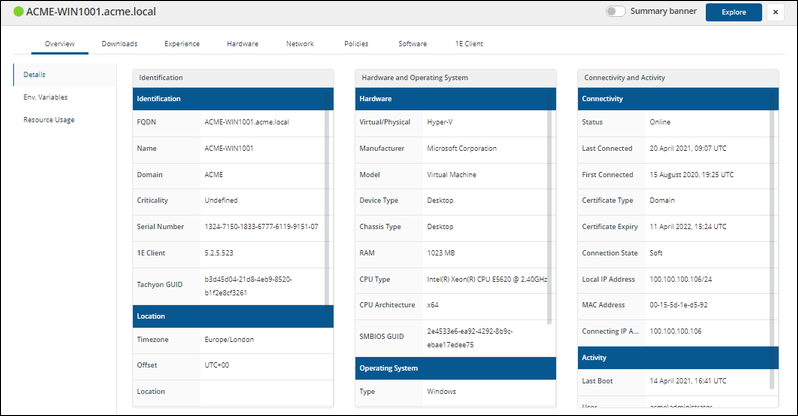The height and width of the screenshot is (416, 798).
Task: Switch to the Downloads tab
Action: [x=119, y=44]
